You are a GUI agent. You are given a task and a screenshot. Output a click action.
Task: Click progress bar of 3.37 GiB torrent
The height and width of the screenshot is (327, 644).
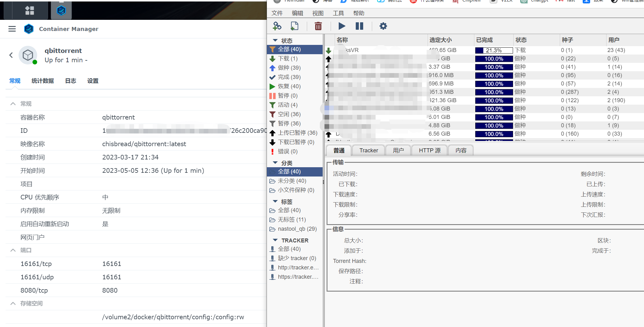click(494, 67)
